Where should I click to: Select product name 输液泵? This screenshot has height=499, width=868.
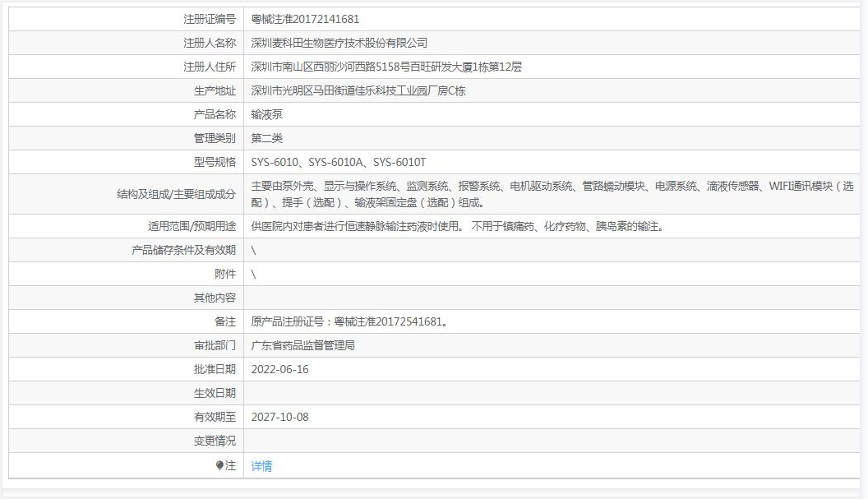(x=266, y=114)
